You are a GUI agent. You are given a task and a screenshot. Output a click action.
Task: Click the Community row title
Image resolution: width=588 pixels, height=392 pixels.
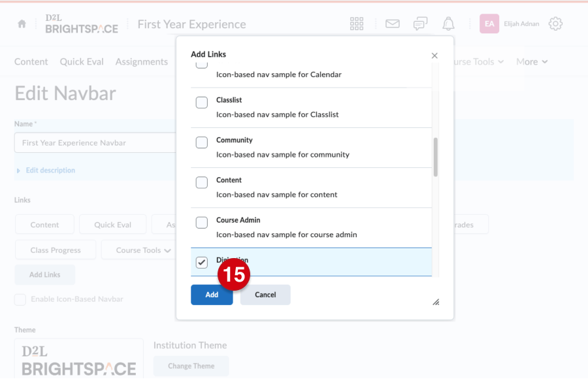click(235, 140)
